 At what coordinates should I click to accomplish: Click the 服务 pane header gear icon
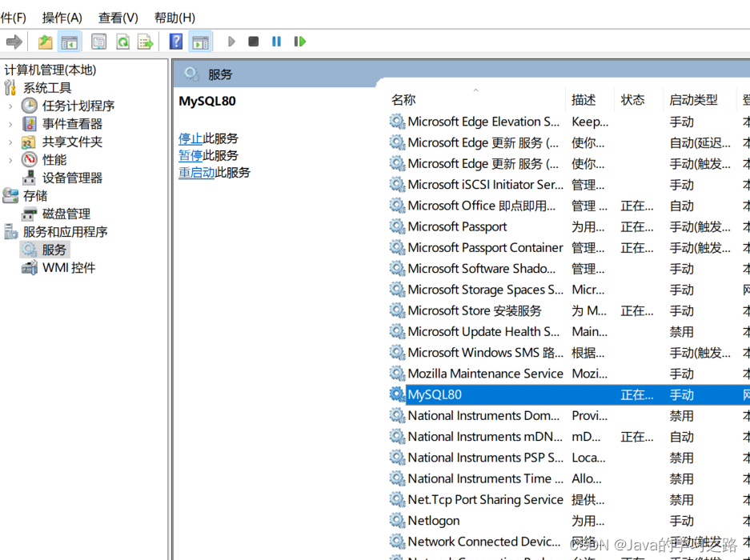point(191,74)
